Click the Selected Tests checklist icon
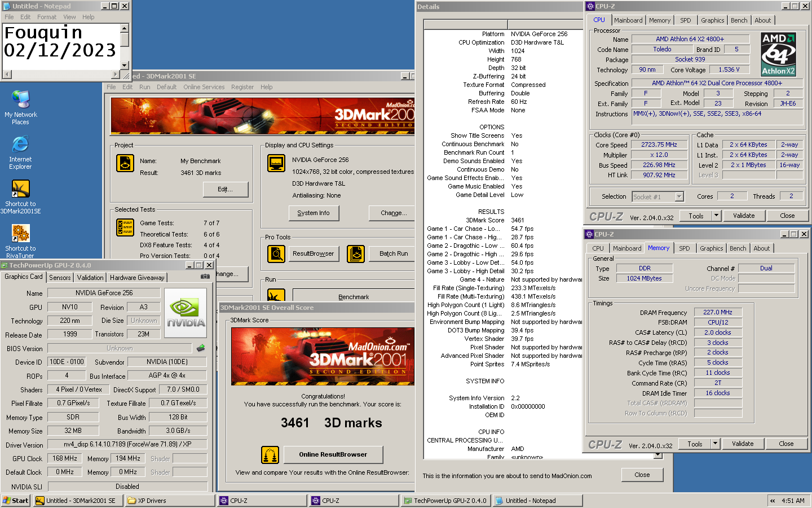The image size is (812, 508). [125, 227]
